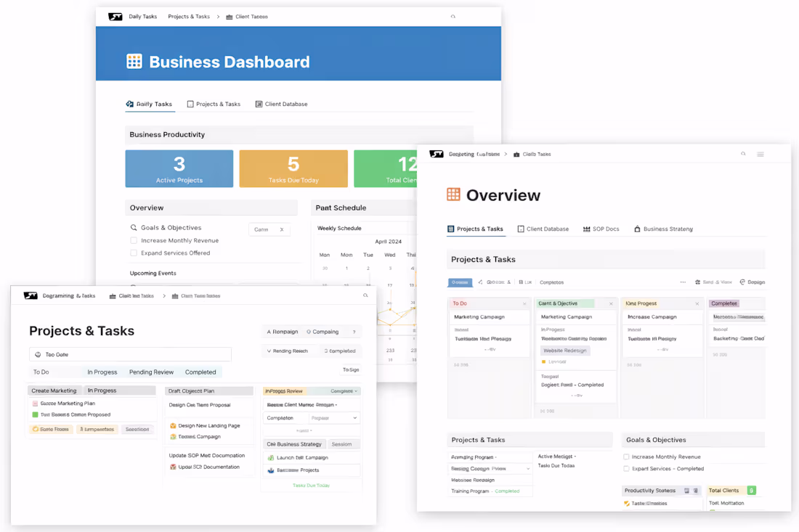
Task: Click Marketing Campaign card in To Do column
Action: pos(490,316)
